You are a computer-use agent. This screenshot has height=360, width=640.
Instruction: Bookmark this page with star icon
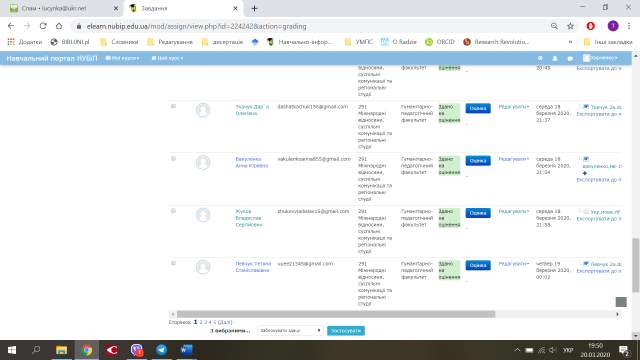pyautogui.click(x=570, y=26)
